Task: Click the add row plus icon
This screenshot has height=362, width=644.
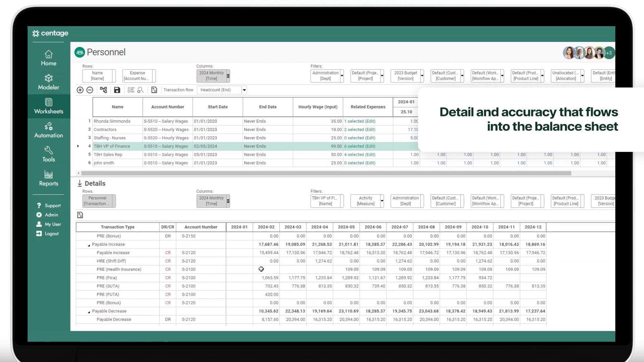Action: click(x=80, y=90)
